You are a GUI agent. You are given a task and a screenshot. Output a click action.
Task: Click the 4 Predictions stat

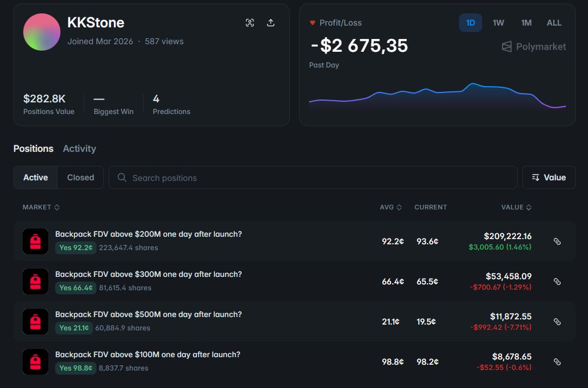tap(171, 104)
